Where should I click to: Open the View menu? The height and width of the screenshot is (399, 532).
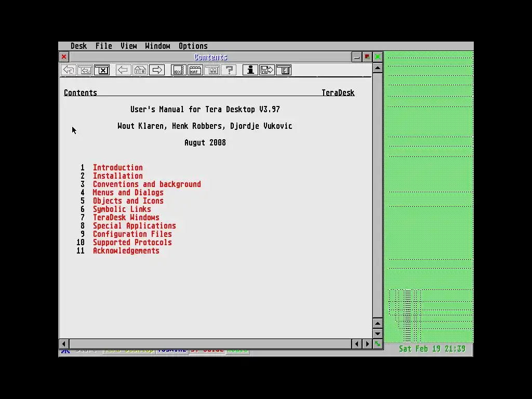pos(129,46)
